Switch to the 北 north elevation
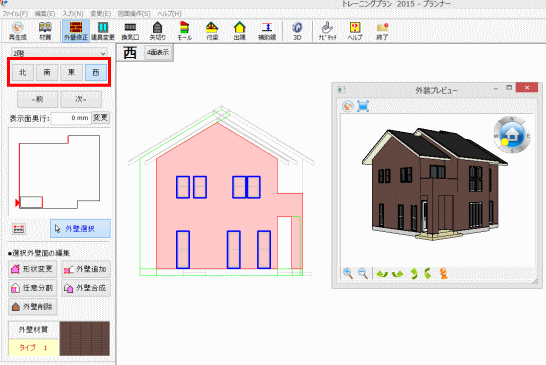The width and height of the screenshot is (546, 365). [x=23, y=72]
